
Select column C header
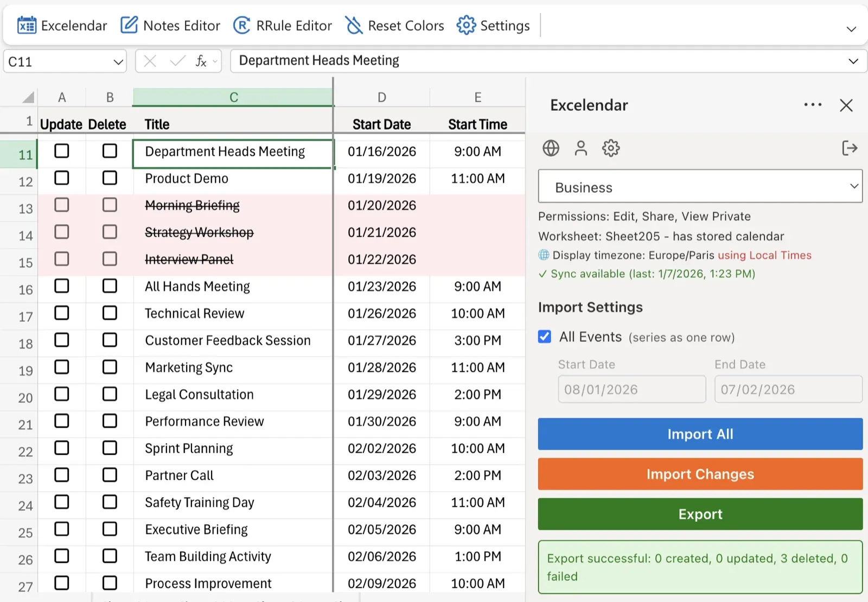coord(234,97)
